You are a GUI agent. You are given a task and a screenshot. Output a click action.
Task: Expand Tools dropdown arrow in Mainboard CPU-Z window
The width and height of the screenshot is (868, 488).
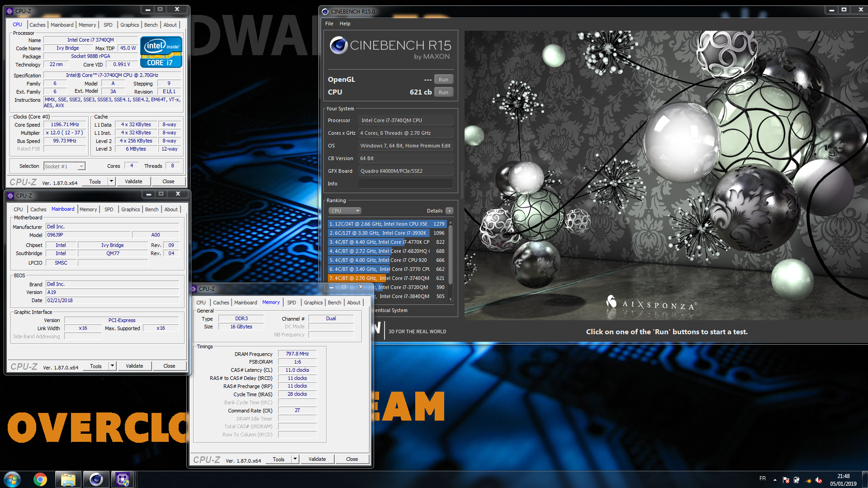coord(112,366)
